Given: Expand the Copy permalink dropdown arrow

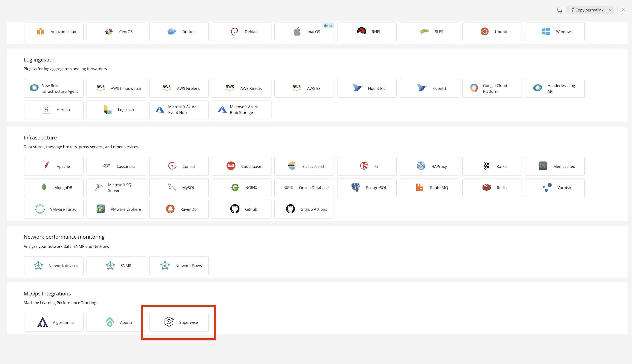Looking at the screenshot, I should coord(610,10).
